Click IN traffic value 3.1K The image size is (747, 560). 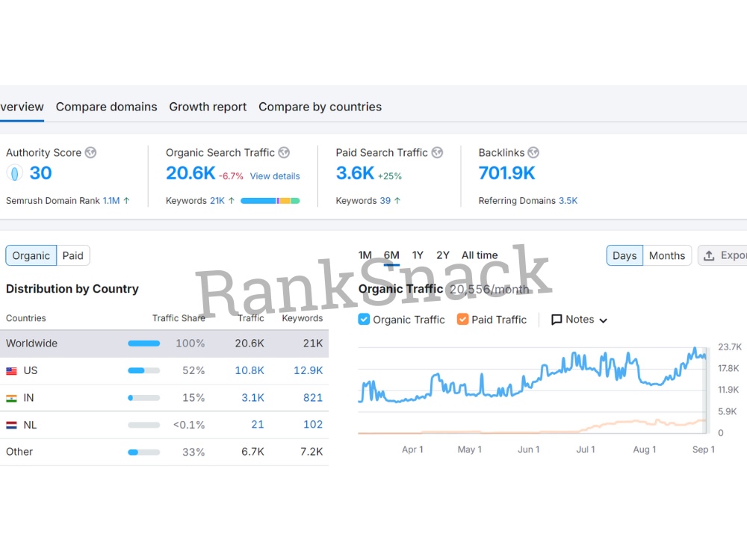[x=252, y=398]
